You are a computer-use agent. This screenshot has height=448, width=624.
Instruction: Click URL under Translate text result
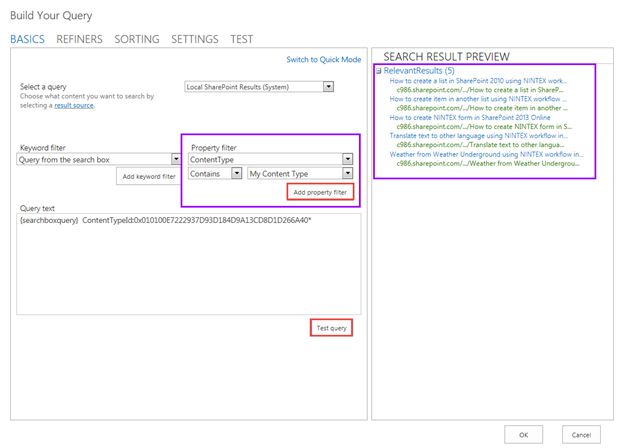[x=480, y=145]
